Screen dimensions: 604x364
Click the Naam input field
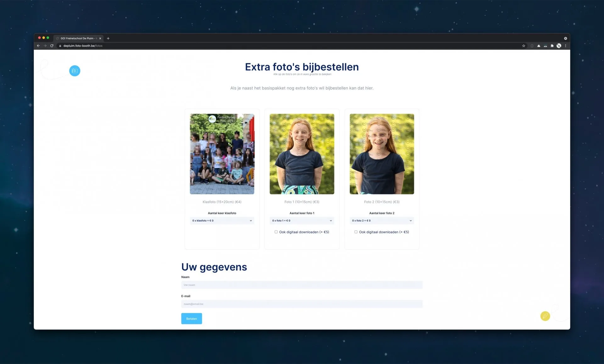(x=302, y=285)
